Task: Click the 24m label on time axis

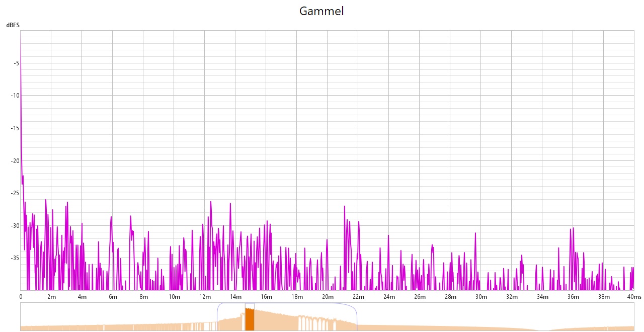Action: [x=389, y=297]
